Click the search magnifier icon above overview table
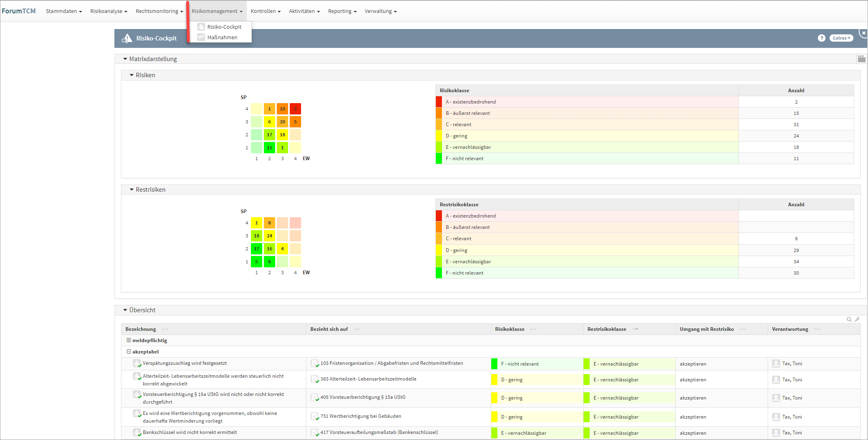 849,319
